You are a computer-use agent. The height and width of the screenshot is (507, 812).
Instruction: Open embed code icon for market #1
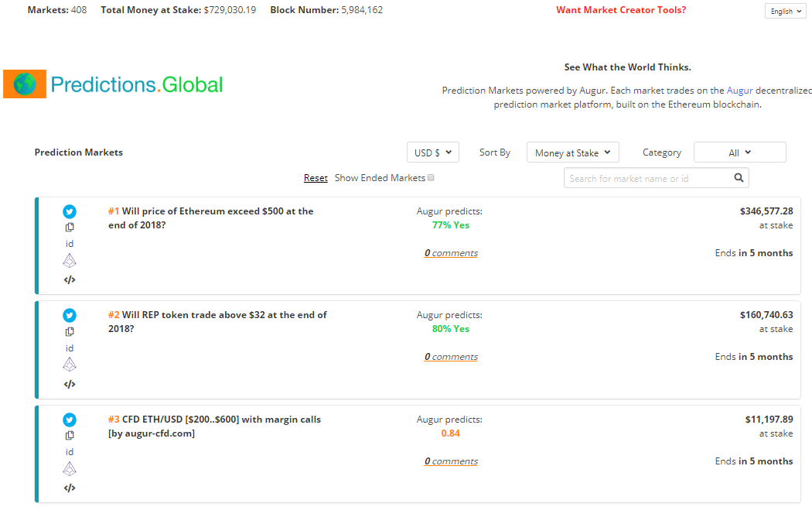click(70, 280)
